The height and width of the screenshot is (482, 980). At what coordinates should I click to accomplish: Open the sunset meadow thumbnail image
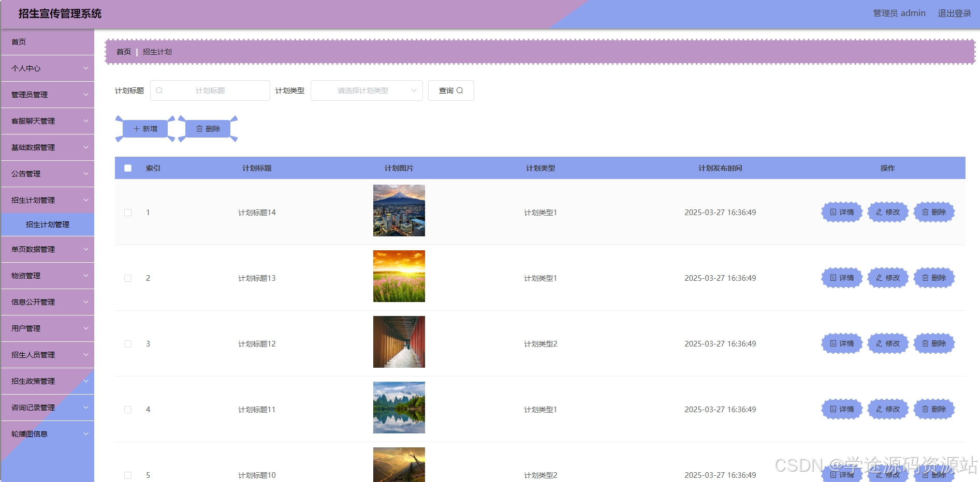point(399,276)
